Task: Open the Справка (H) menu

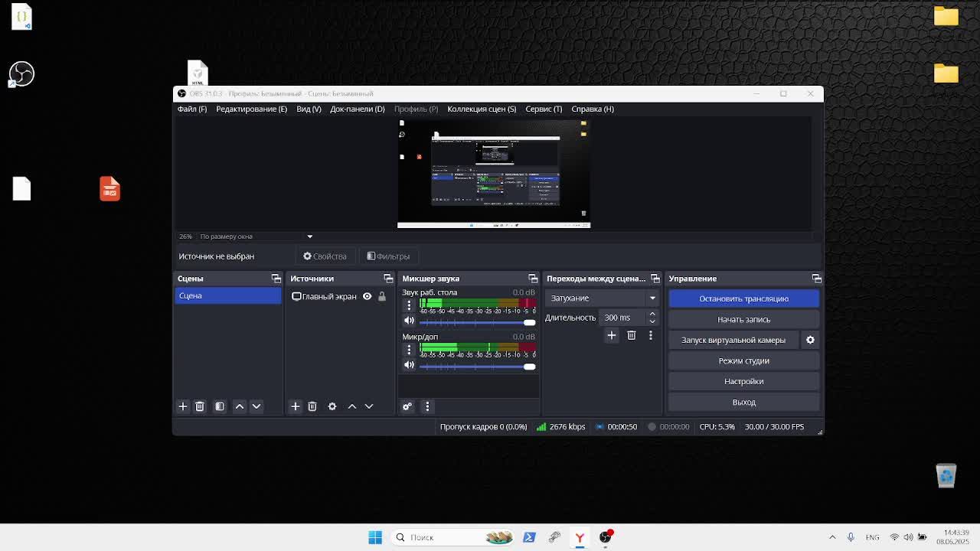Action: tap(593, 109)
